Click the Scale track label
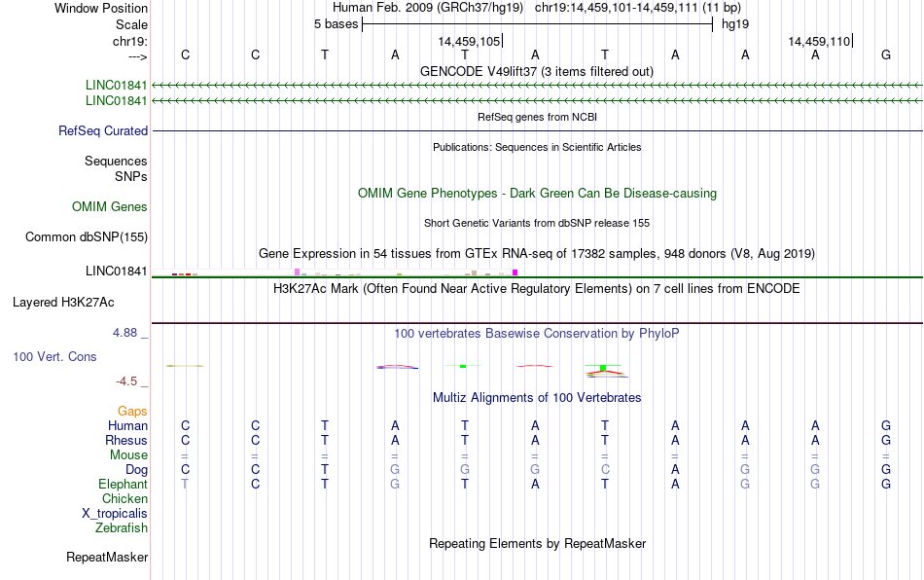 coord(131,24)
